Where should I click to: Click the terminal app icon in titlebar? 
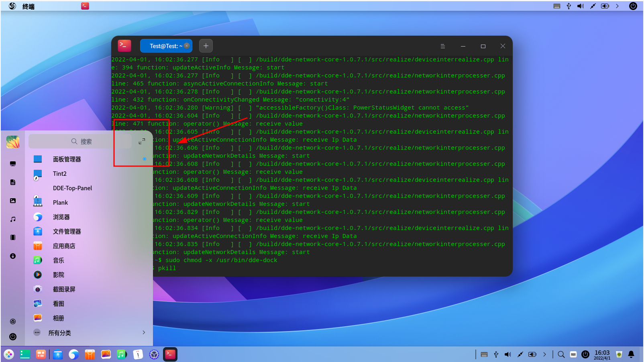point(124,46)
